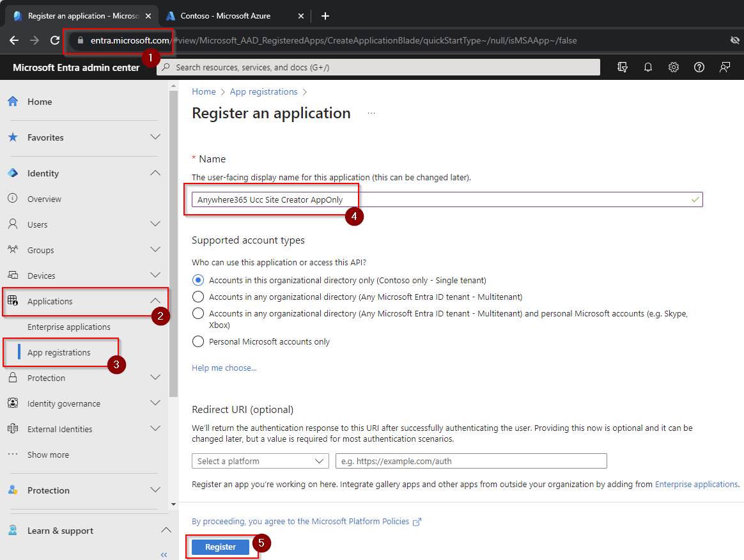This screenshot has width=744, height=560.
Task: Click the Favorites star icon
Action: [x=13, y=137]
